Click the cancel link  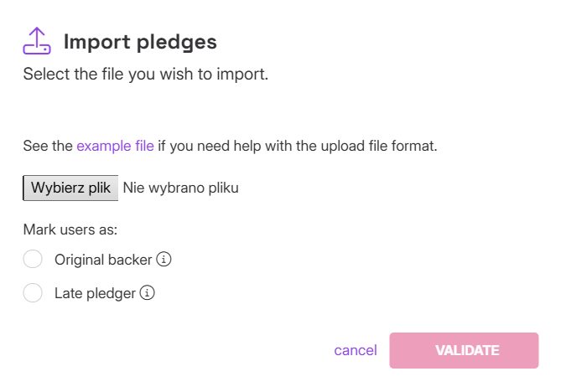(x=356, y=350)
